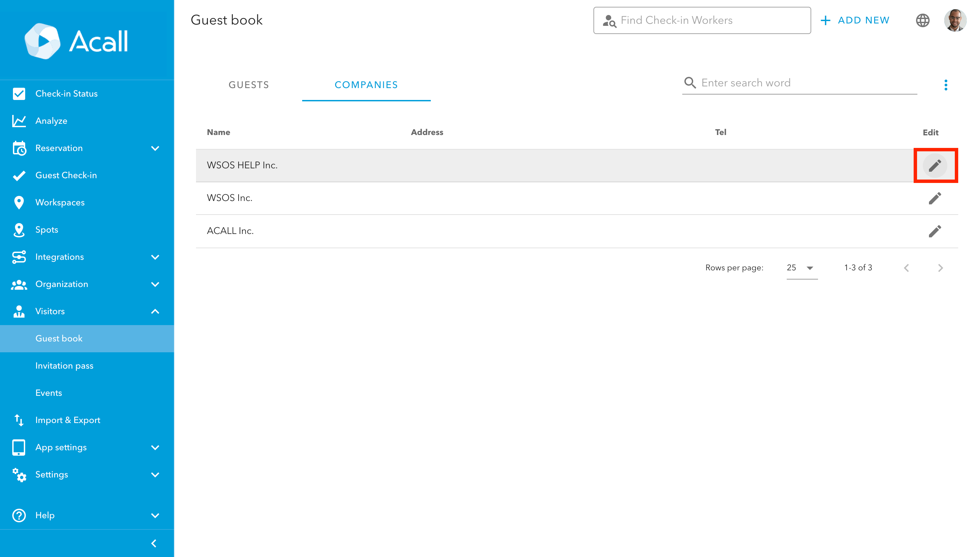Expand the Integrations submenu chevron
This screenshot has width=980, height=557.
[155, 257]
